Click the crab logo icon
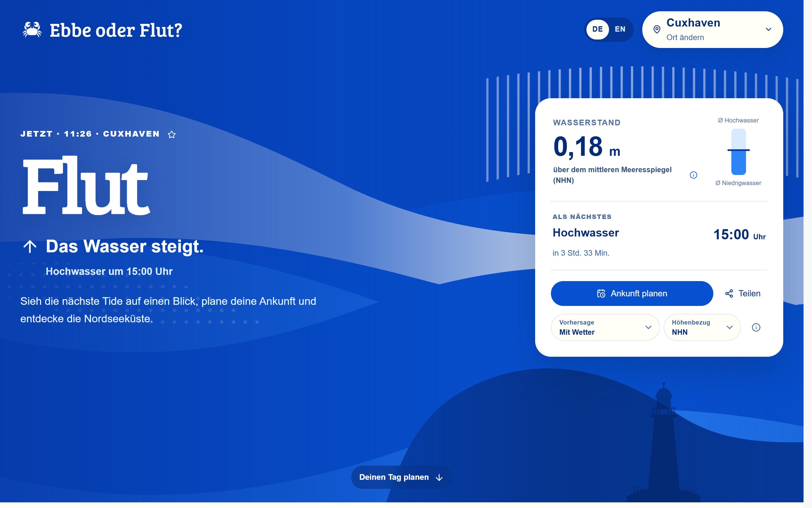This screenshot has height=508, width=812. click(32, 30)
